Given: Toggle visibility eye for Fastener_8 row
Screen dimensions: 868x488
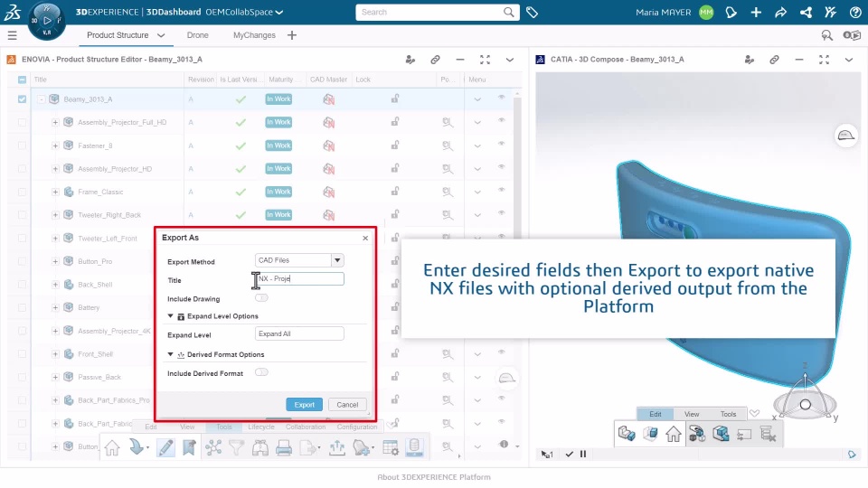Looking at the screenshot, I should [501, 144].
